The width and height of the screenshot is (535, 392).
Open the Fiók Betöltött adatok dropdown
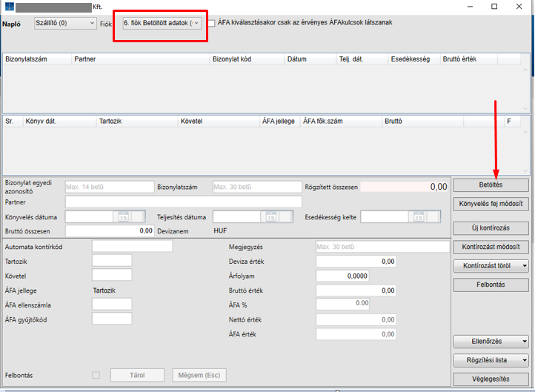(162, 23)
